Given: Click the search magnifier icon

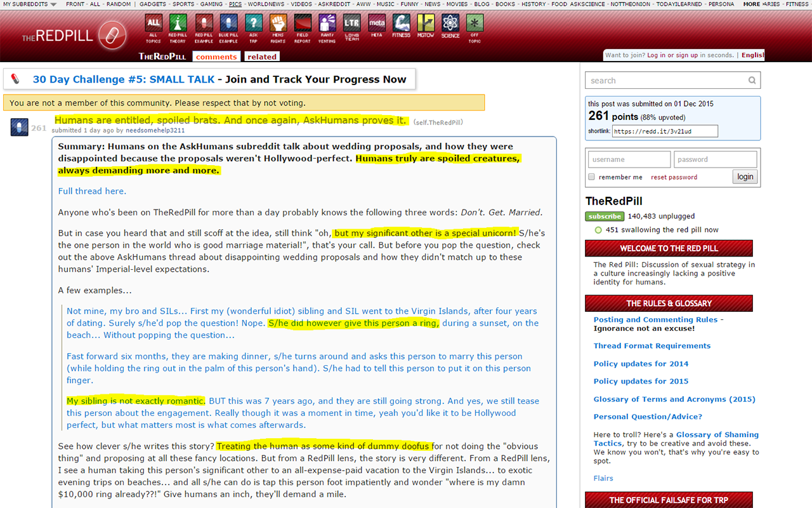Looking at the screenshot, I should [x=752, y=81].
